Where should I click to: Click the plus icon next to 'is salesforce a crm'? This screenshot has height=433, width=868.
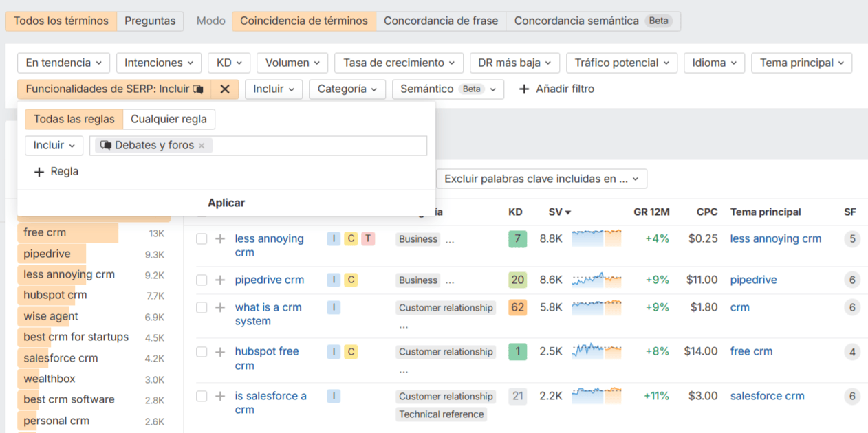220,397
